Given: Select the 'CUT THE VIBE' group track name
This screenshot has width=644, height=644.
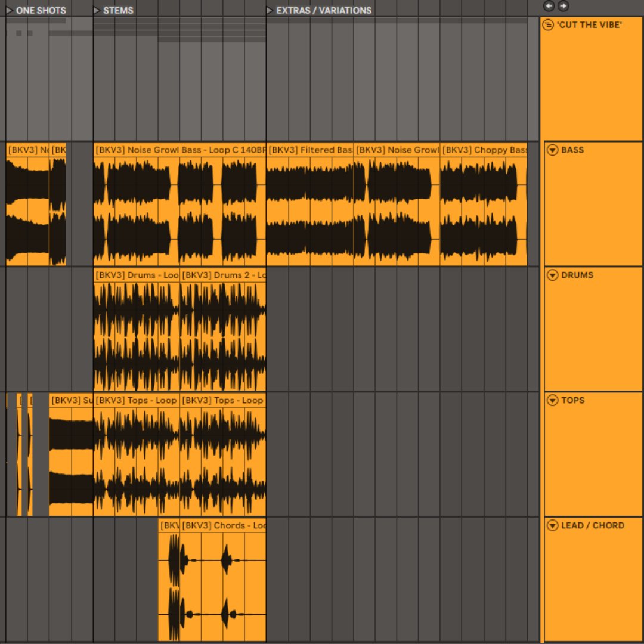Looking at the screenshot, I should tap(589, 25).
